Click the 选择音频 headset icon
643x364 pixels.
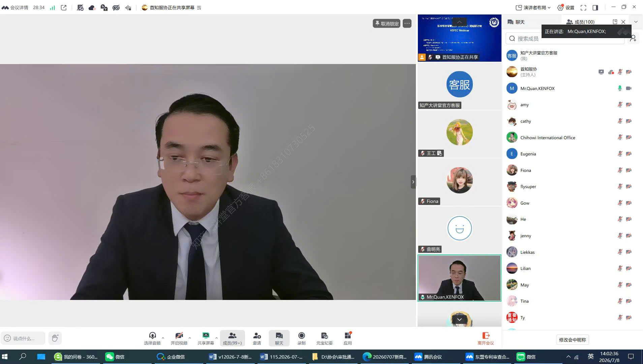pyautogui.click(x=152, y=336)
